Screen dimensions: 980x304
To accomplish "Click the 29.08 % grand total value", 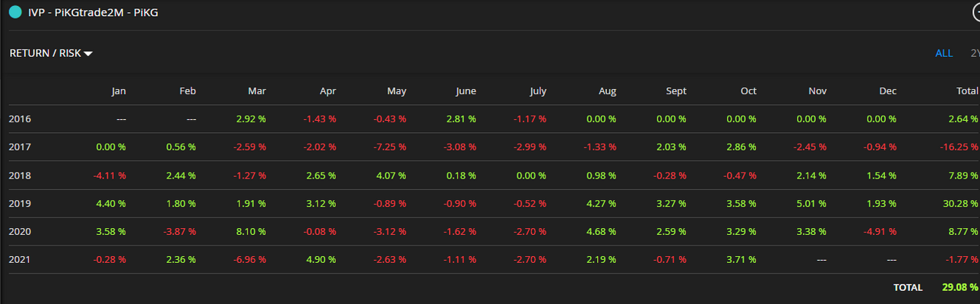I will 958,288.
